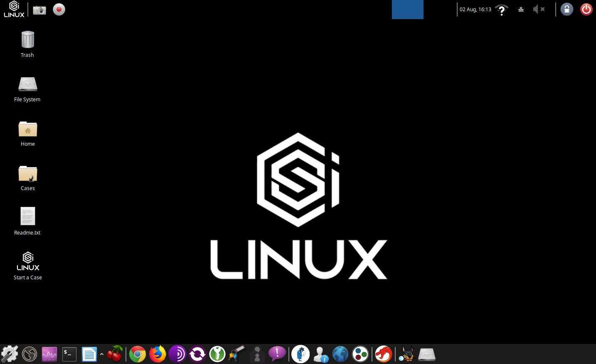Image resolution: width=596 pixels, height=364 pixels.
Task: Open the purple exclamation chat bubble icon
Action: click(277, 354)
